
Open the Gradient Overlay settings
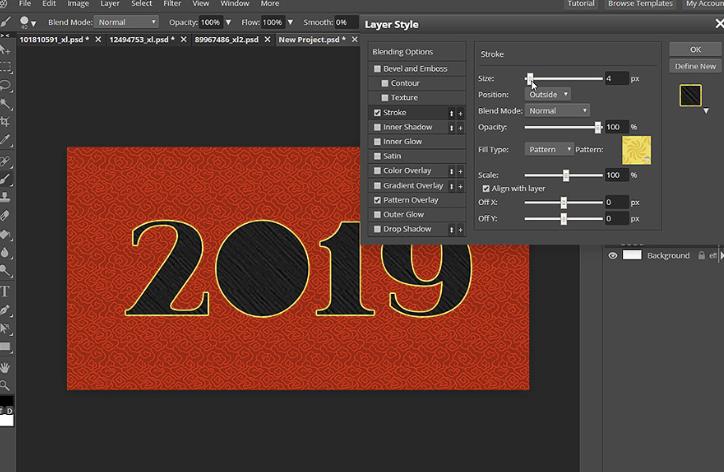(x=413, y=186)
